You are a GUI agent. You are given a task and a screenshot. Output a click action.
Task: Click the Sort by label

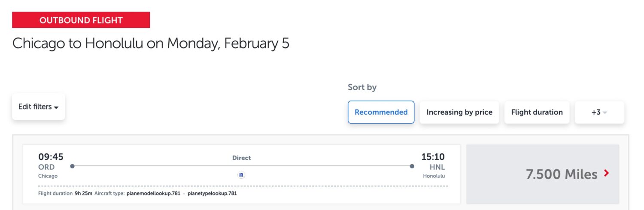coord(362,87)
